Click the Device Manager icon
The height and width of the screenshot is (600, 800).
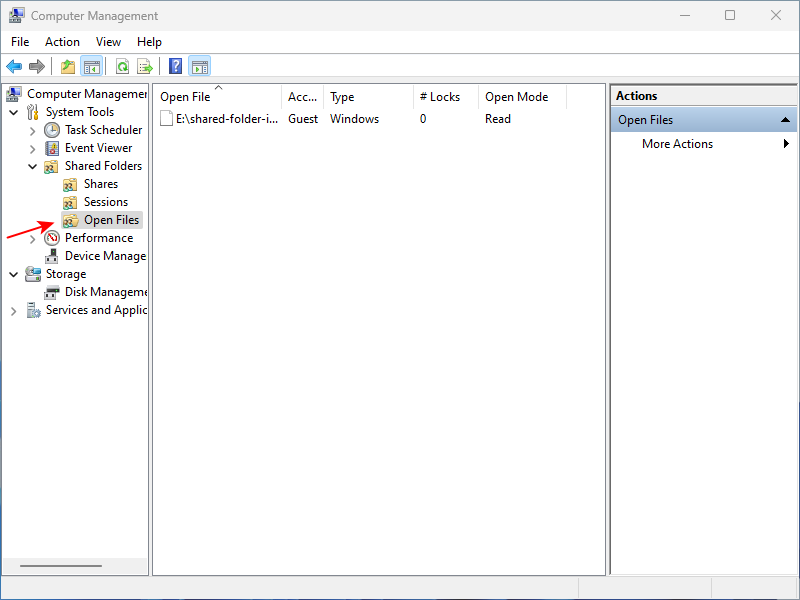[x=51, y=256]
